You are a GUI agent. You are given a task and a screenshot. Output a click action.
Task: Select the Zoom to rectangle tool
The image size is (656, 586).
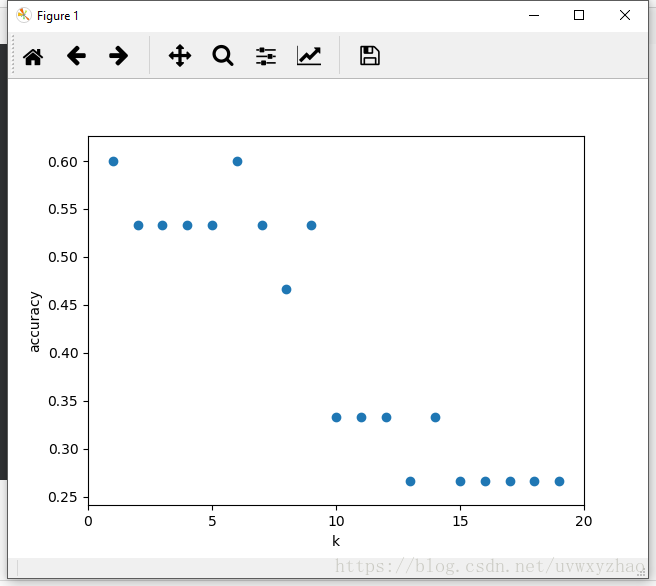point(223,56)
